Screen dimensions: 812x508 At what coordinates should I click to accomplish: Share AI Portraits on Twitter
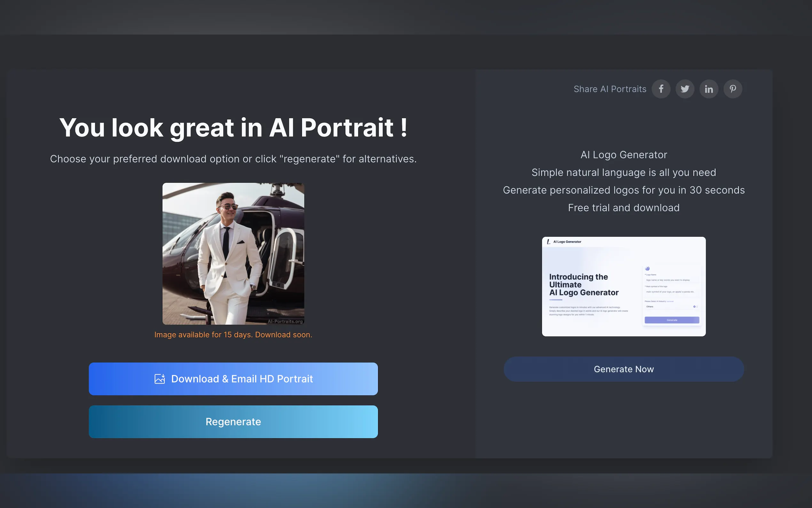tap(685, 89)
